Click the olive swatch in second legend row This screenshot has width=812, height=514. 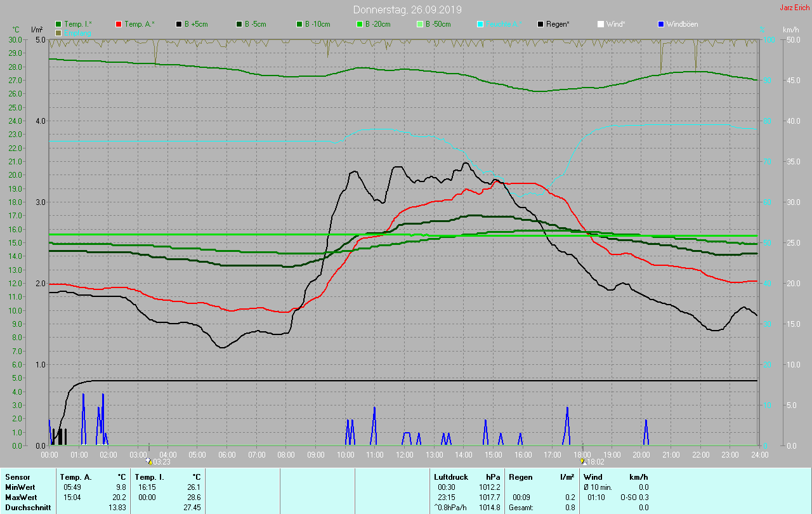click(59, 32)
